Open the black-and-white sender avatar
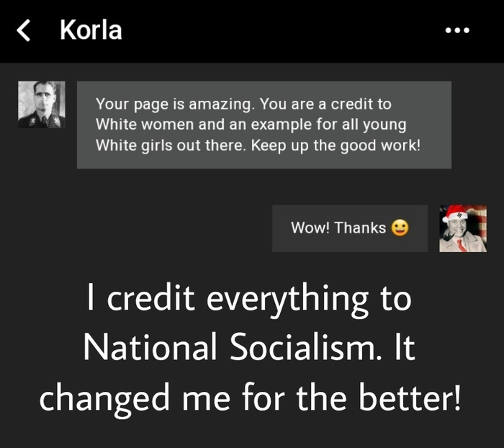Screen dimensions: 504x448 click(42, 104)
